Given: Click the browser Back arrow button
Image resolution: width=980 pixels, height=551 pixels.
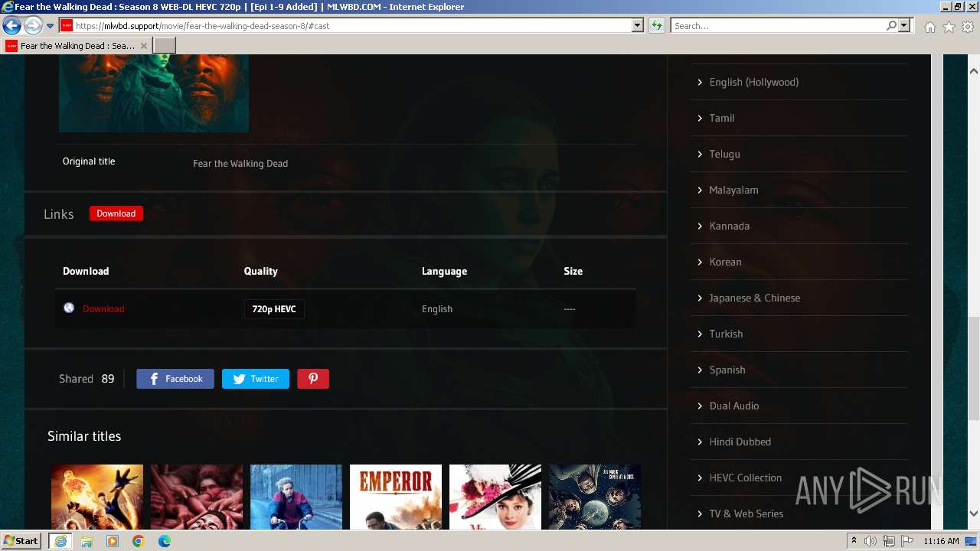Looking at the screenshot, I should [11, 26].
